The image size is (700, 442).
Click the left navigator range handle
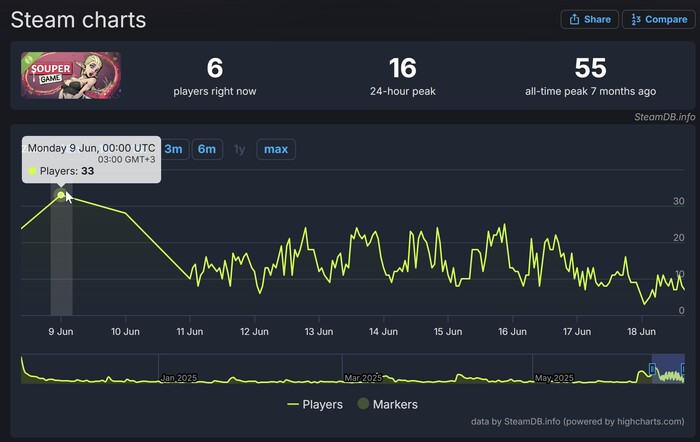click(652, 369)
